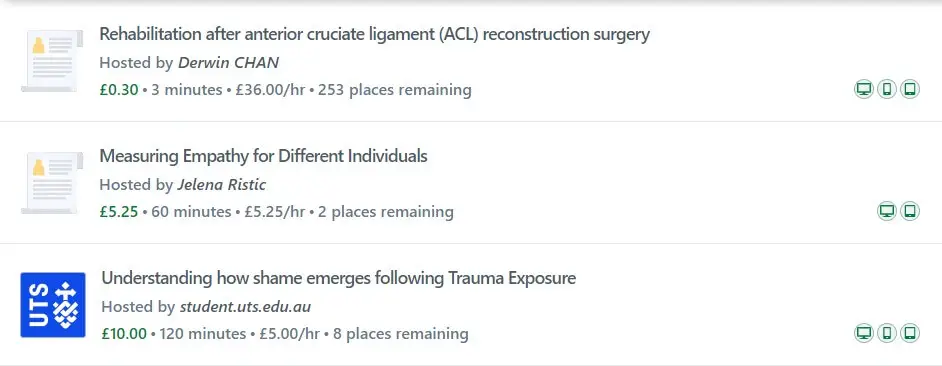Image resolution: width=942 pixels, height=366 pixels.
Task: Click the £10.00 reward amount
Action: [x=124, y=334]
